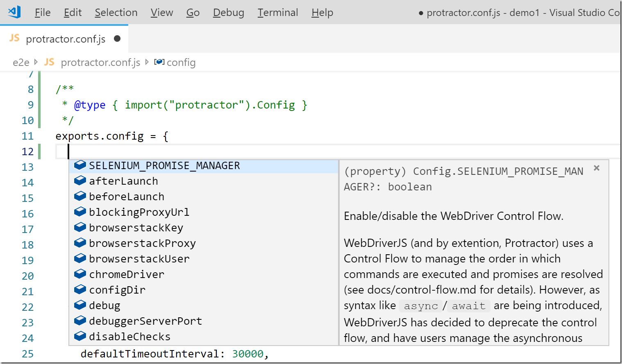Click property icon beside browserstackUser
The width and height of the screenshot is (622, 364).
[80, 258]
